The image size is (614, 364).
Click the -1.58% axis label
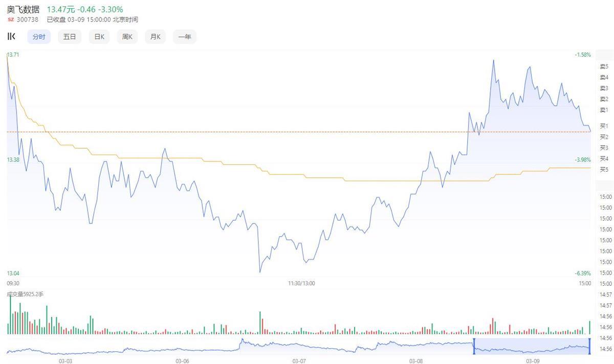582,54
